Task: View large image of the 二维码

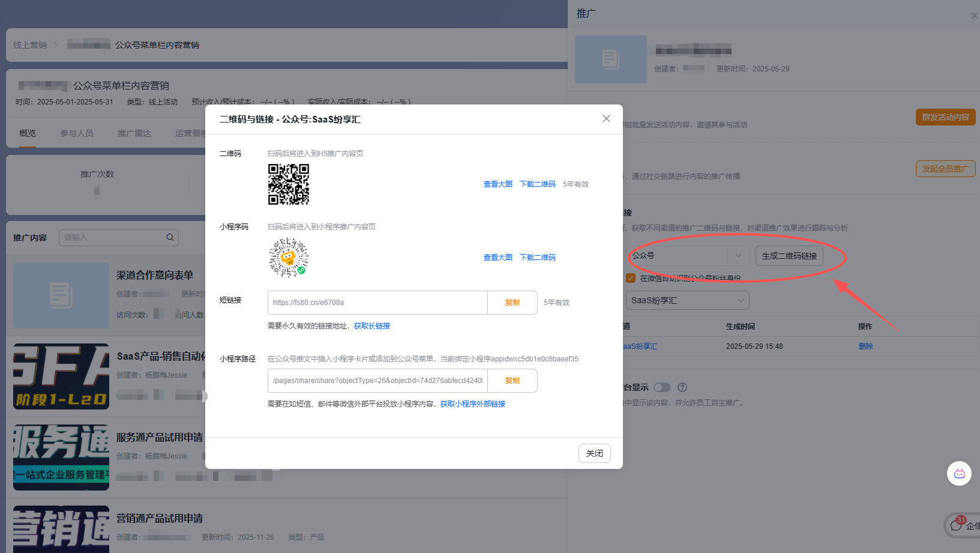Action: click(x=498, y=184)
